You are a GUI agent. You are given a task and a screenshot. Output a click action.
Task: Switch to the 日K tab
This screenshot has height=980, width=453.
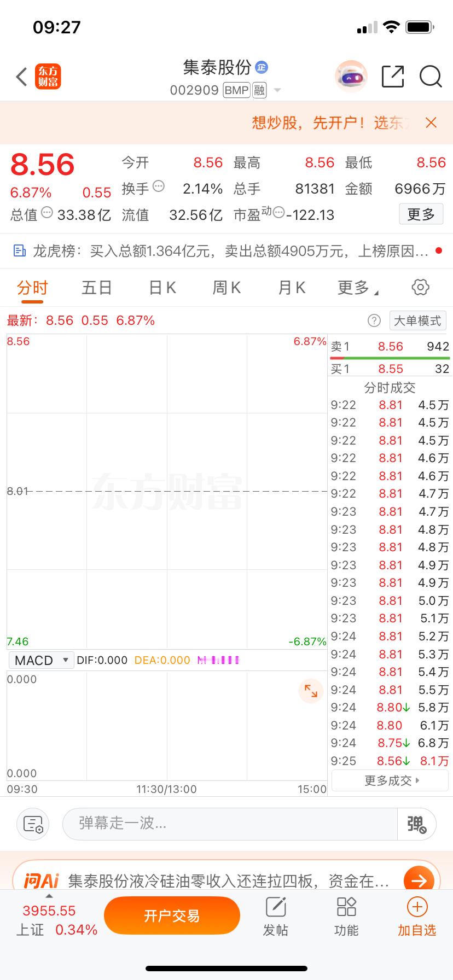coord(162,288)
